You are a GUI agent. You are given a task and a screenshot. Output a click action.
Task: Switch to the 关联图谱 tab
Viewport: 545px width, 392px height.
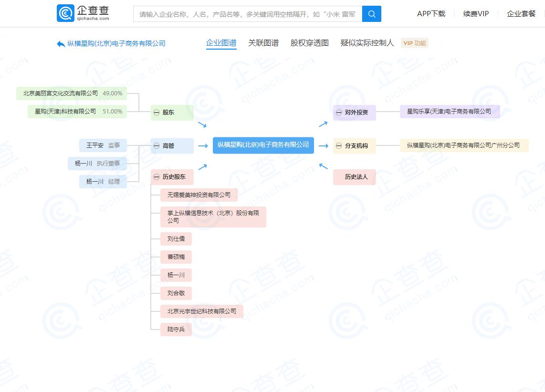click(262, 42)
